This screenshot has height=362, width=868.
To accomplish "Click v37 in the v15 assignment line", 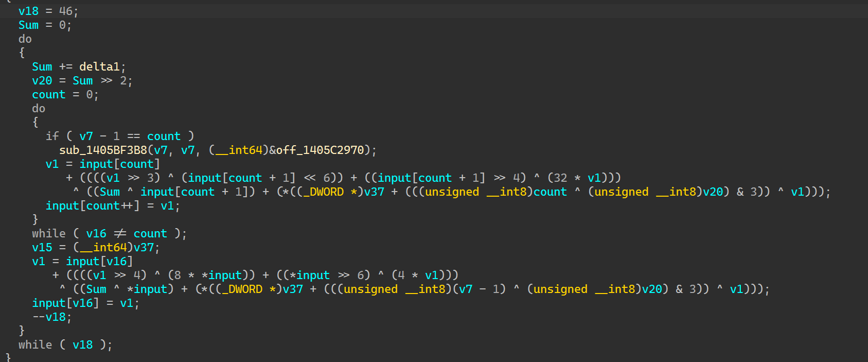I will coord(144,247).
